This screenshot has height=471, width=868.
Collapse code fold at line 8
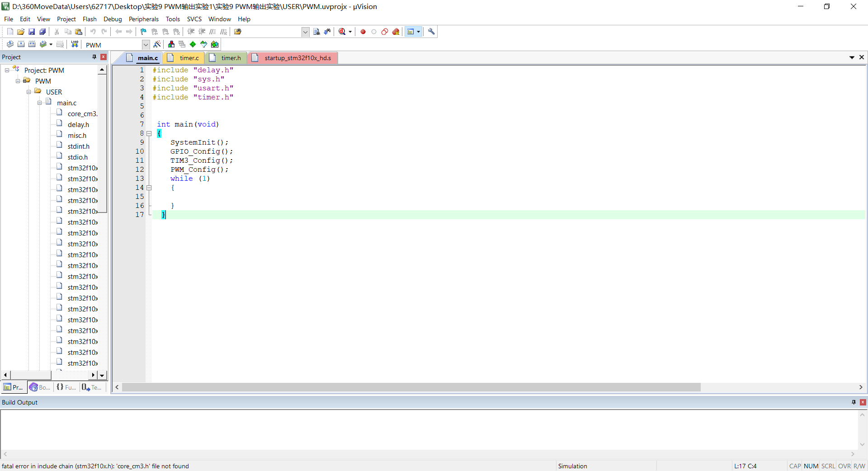point(149,133)
